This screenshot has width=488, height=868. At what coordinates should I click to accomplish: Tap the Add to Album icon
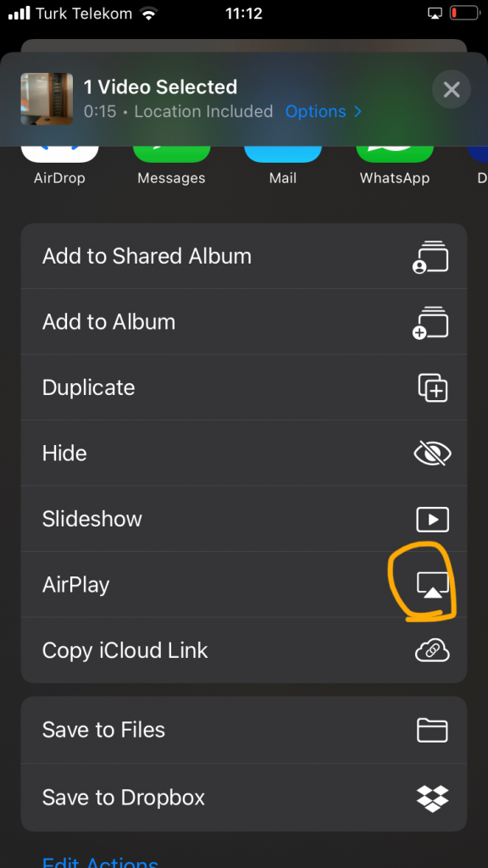point(430,322)
